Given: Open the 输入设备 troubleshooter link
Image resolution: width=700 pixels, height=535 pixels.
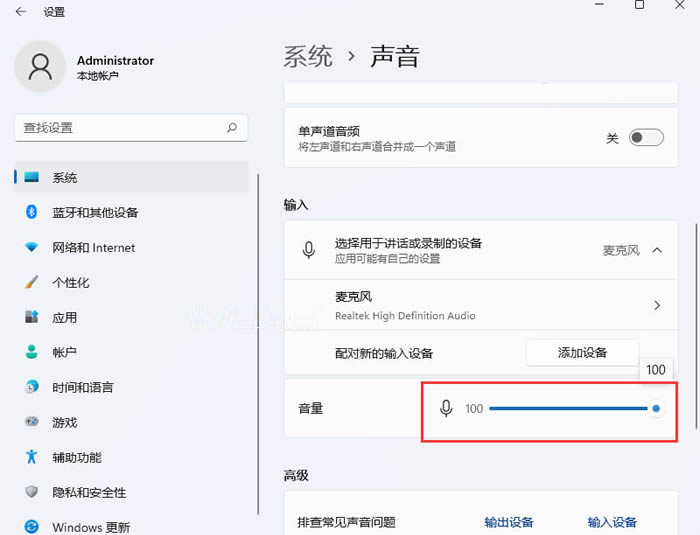Looking at the screenshot, I should tap(612, 522).
